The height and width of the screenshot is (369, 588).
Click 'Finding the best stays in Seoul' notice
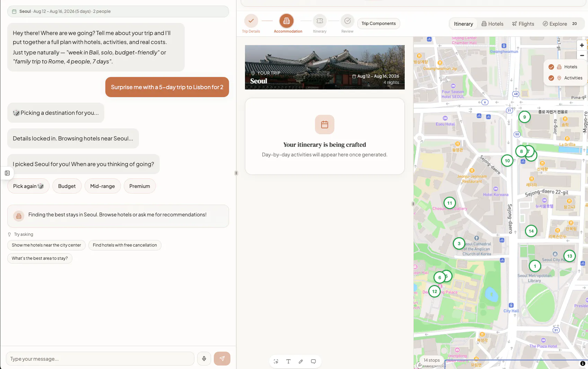(x=118, y=216)
